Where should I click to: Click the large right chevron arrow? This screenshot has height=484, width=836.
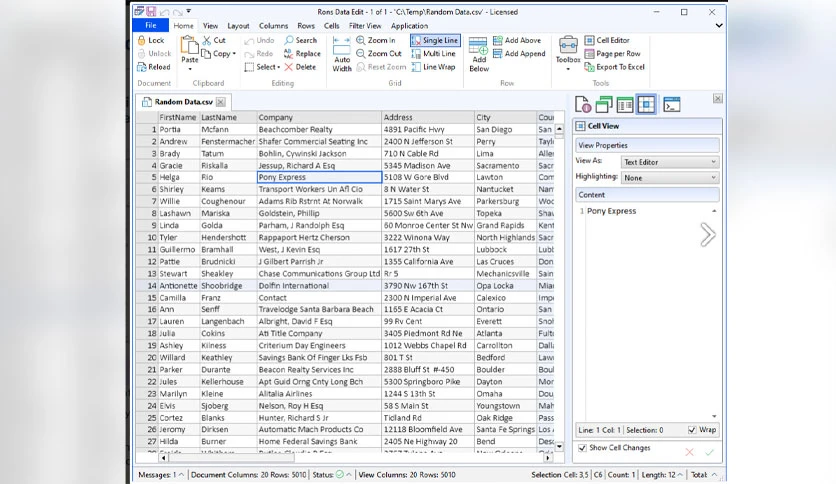click(708, 235)
